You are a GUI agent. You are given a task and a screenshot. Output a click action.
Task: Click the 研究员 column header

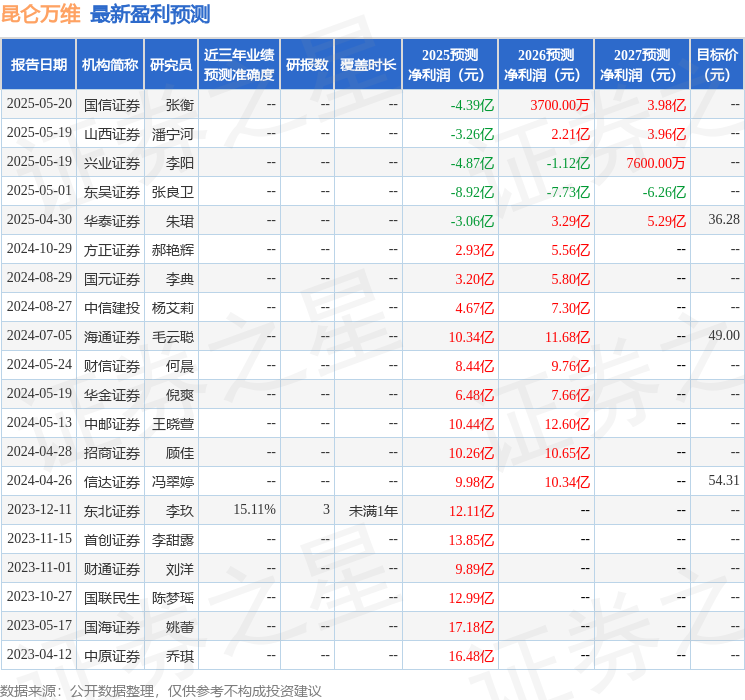point(171,65)
